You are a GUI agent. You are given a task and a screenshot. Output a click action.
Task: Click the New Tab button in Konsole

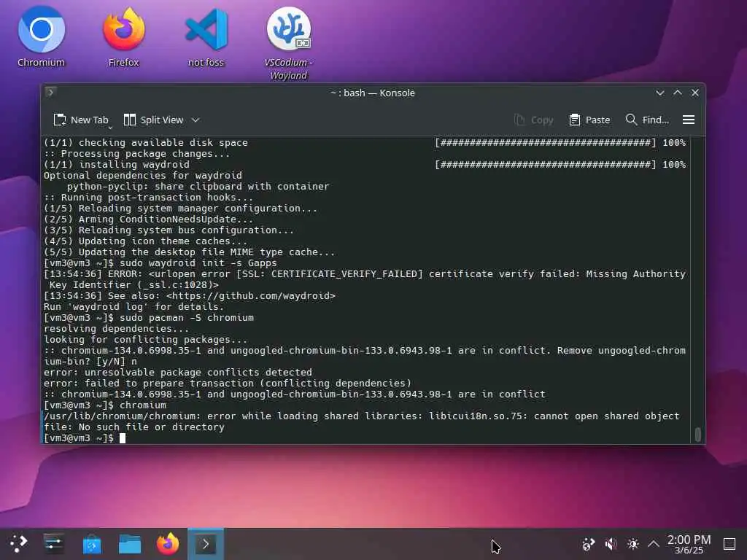pos(81,120)
